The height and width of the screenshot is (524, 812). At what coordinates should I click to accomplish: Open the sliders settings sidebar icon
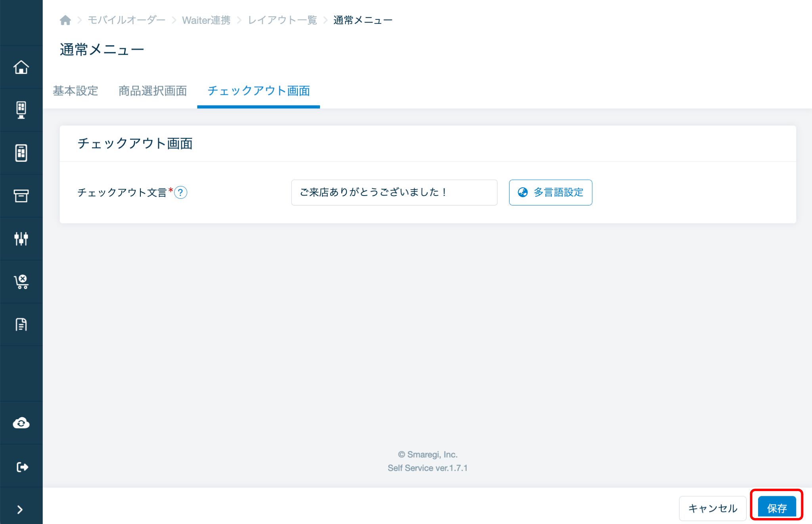point(21,238)
